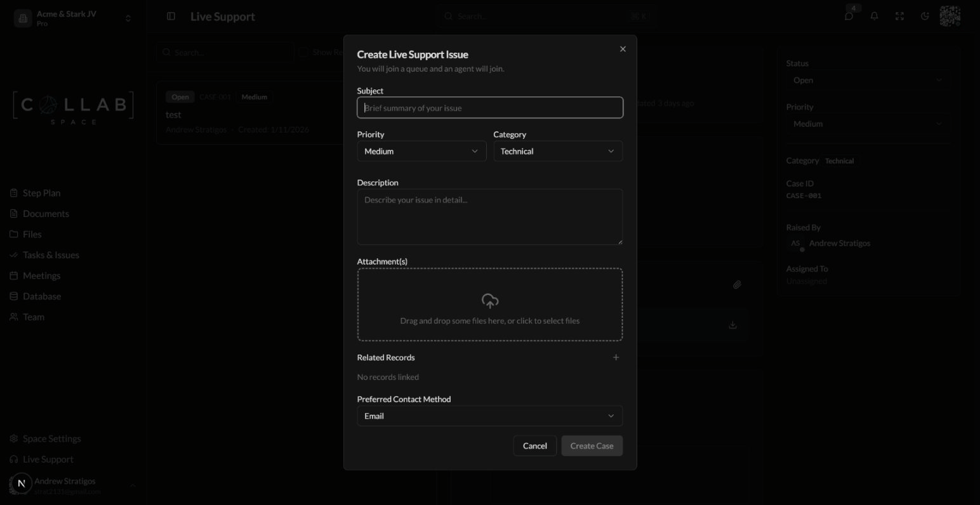The height and width of the screenshot is (505, 980).
Task: Open the Meetings calendar
Action: pyautogui.click(x=41, y=275)
